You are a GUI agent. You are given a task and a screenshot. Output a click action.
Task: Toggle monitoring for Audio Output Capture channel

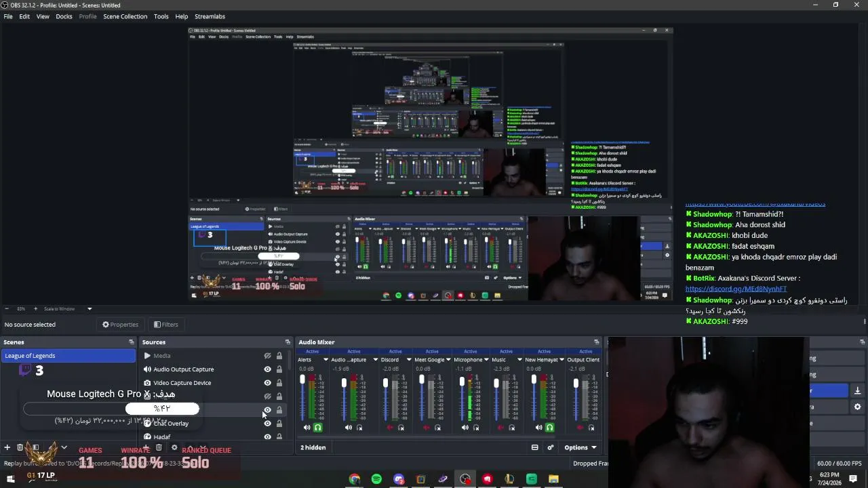(359, 428)
